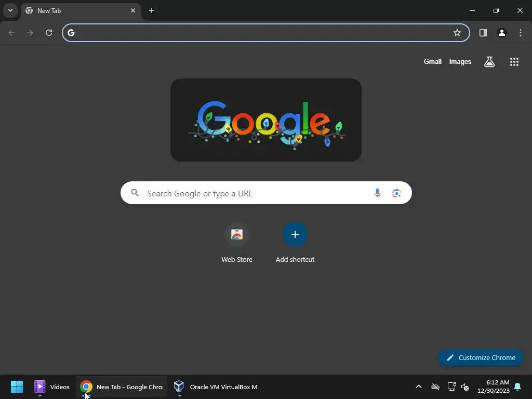Open the network status tray icon
532x399 pixels.
tap(451, 387)
